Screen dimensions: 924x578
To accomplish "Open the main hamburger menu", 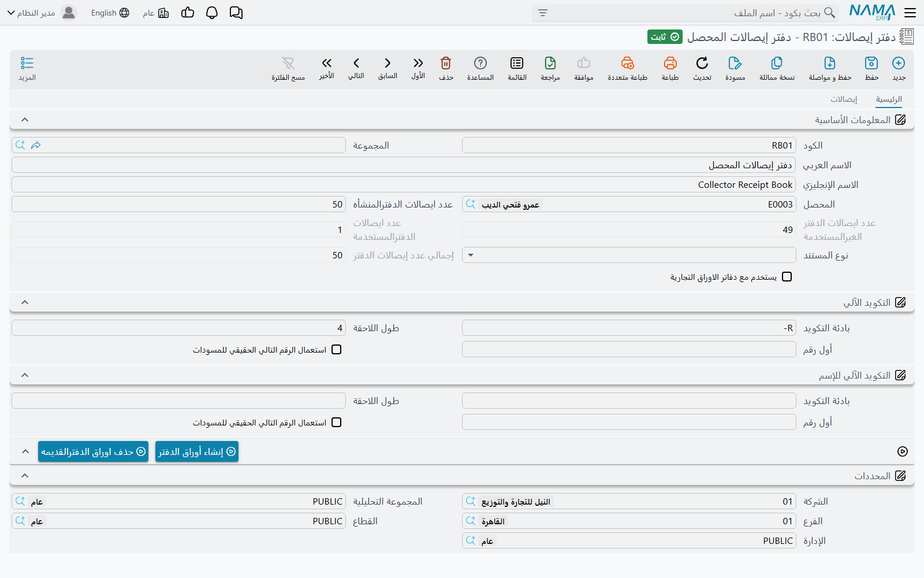I will pyautogui.click(x=910, y=13).
